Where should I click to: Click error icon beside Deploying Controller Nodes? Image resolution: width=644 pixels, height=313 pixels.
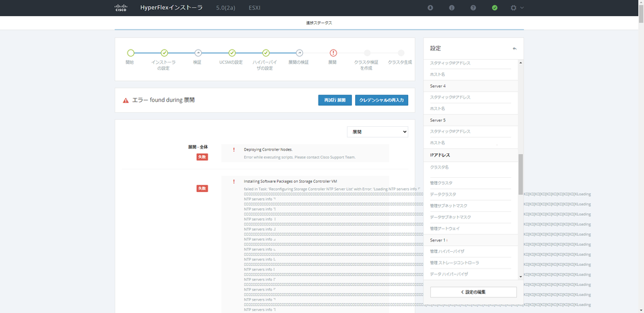point(234,149)
